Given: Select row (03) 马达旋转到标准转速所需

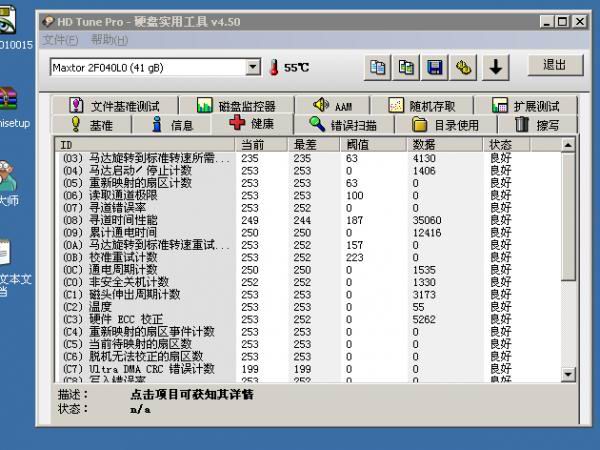Looking at the screenshot, I should (x=308, y=158).
